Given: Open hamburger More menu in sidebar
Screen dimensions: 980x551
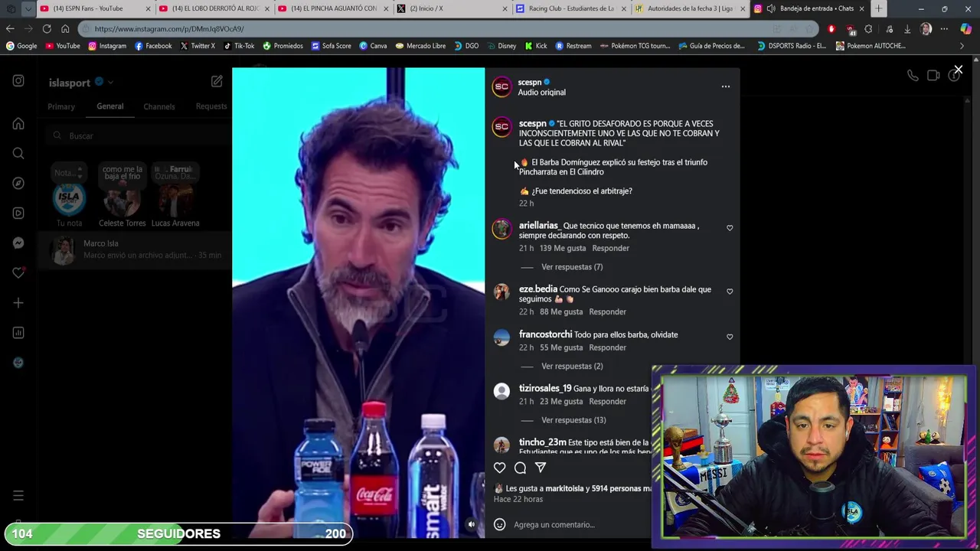Looking at the screenshot, I should click(18, 496).
